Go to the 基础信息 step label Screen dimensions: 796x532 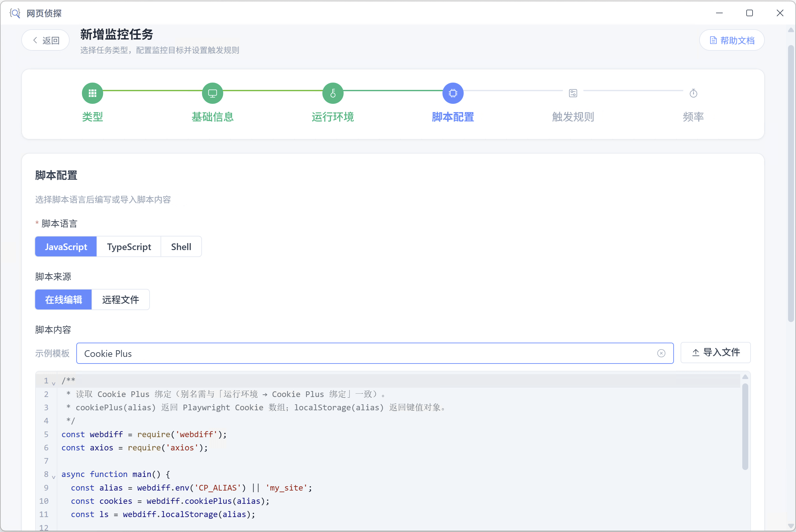click(212, 117)
